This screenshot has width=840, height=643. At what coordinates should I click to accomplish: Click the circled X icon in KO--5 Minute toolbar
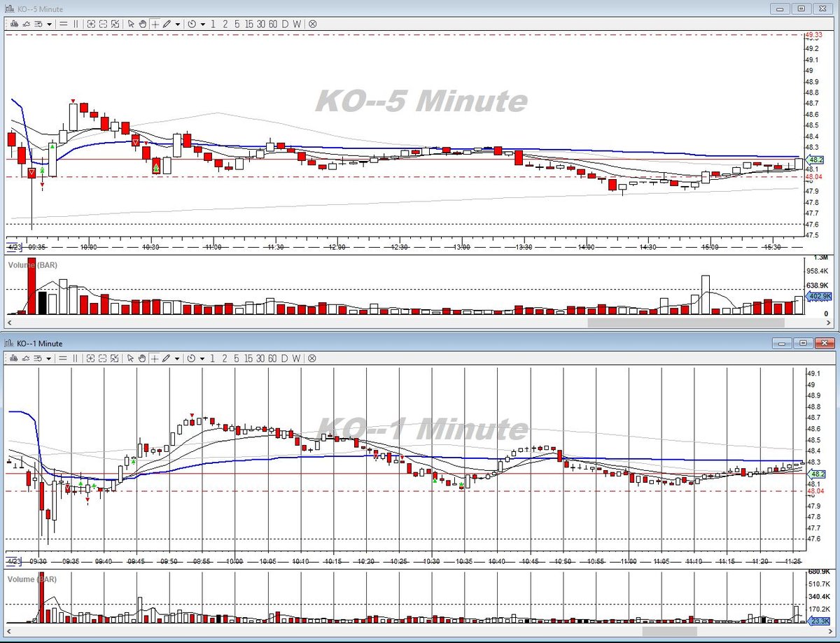click(x=312, y=24)
